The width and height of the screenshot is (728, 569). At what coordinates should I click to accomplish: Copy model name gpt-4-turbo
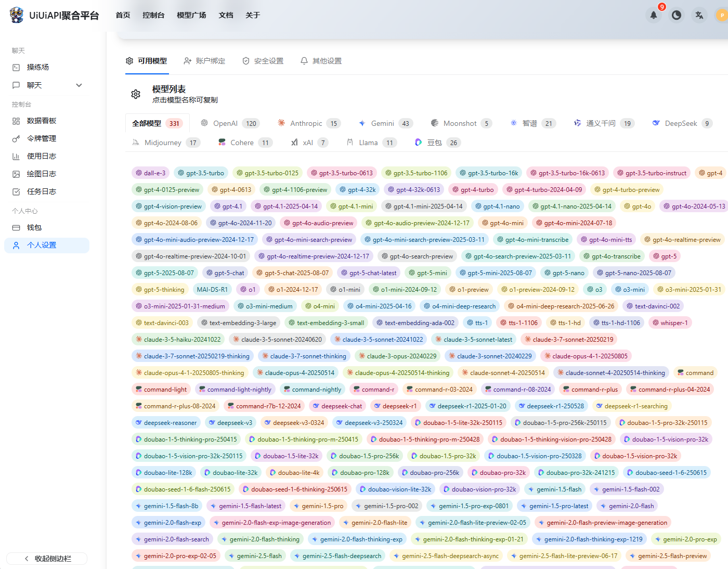click(x=473, y=190)
